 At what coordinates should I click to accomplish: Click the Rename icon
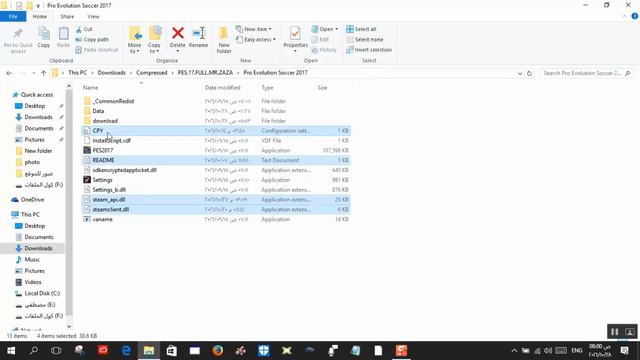click(x=198, y=33)
